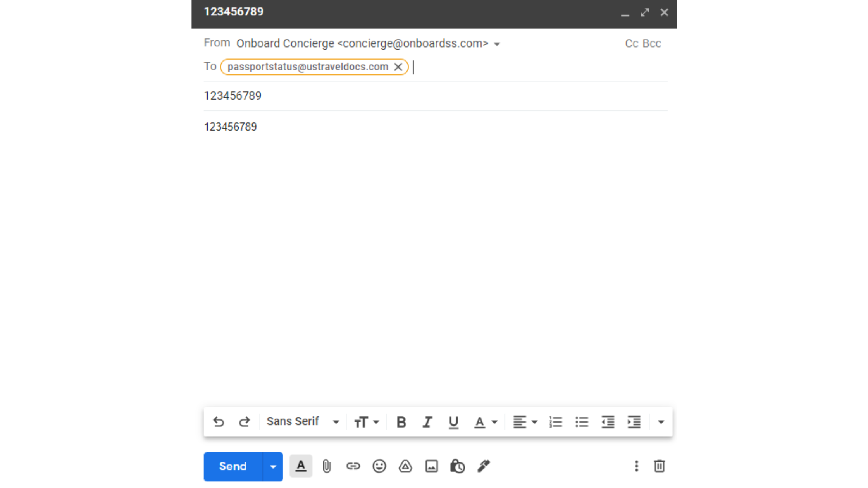868x488 pixels.
Task: Toggle underline formatting
Action: tap(453, 422)
